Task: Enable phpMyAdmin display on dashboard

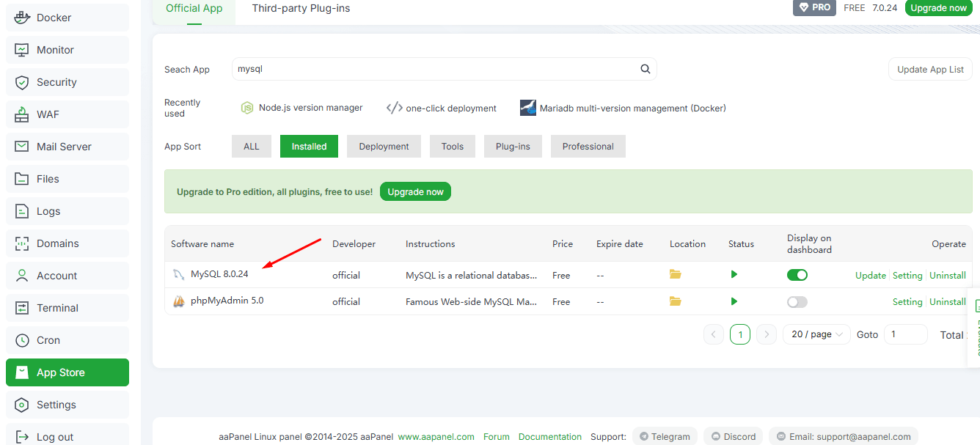Action: click(797, 302)
